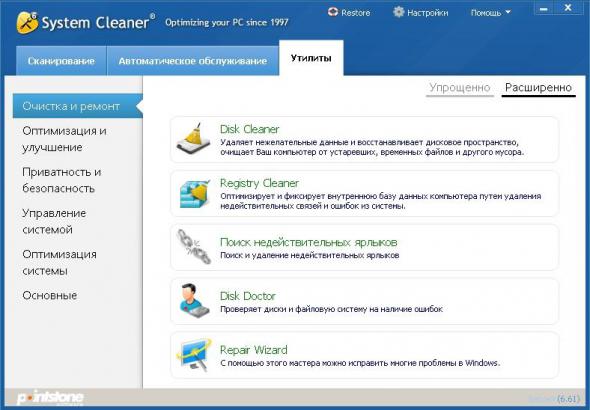
Task: Open the Сканирование tab
Action: point(61,61)
